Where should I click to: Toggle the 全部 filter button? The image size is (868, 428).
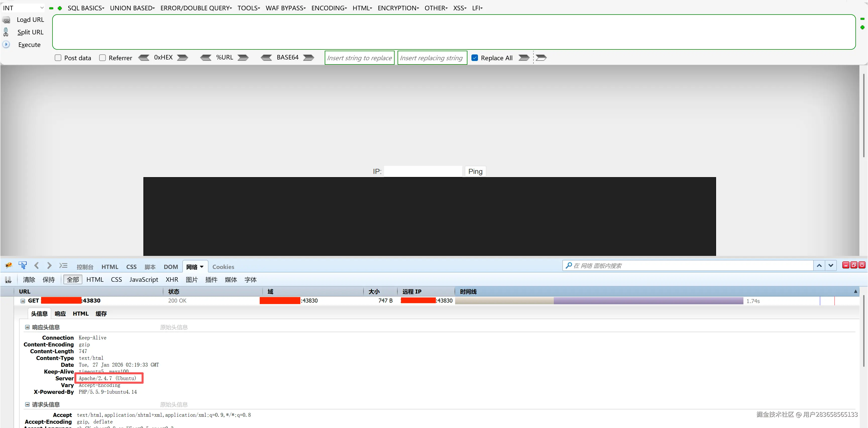click(x=73, y=280)
